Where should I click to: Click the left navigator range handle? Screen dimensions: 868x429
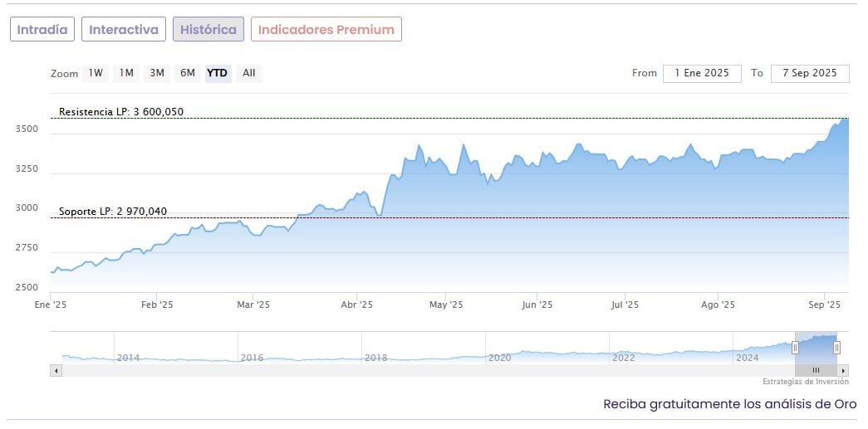(x=795, y=348)
